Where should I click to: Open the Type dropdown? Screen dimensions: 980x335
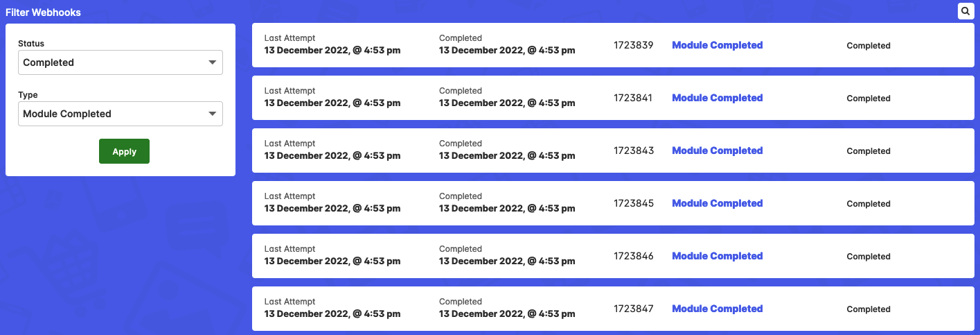pyautogui.click(x=121, y=114)
